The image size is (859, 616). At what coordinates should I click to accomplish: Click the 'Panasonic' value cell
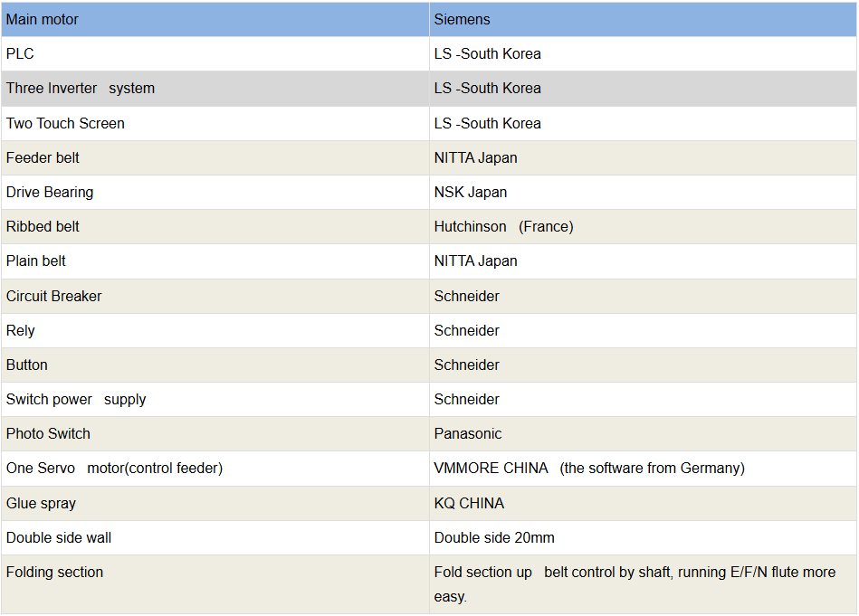tap(468, 433)
